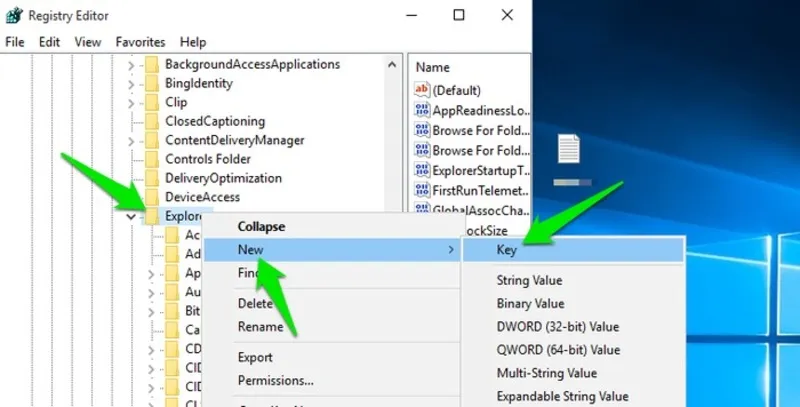Minimize the Registry Editor window
The image size is (800, 407).
(412, 15)
